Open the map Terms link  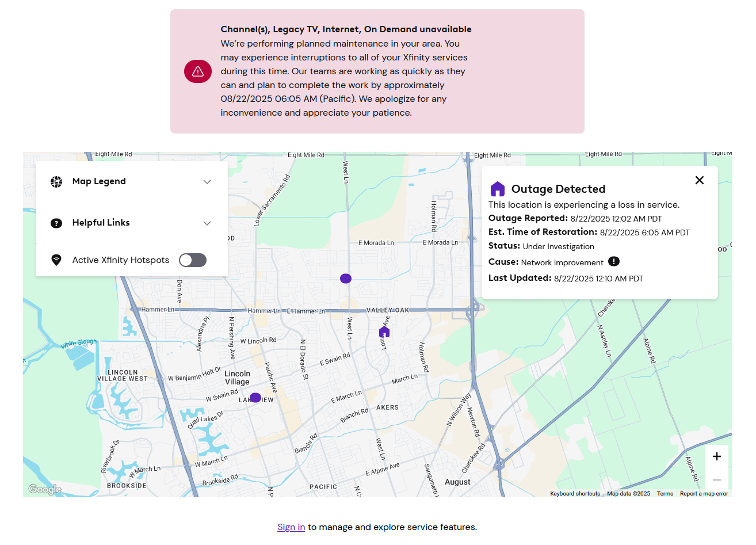665,494
